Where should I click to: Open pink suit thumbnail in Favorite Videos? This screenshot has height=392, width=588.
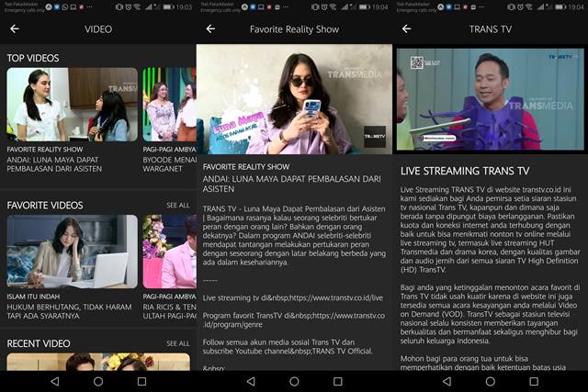click(169, 252)
